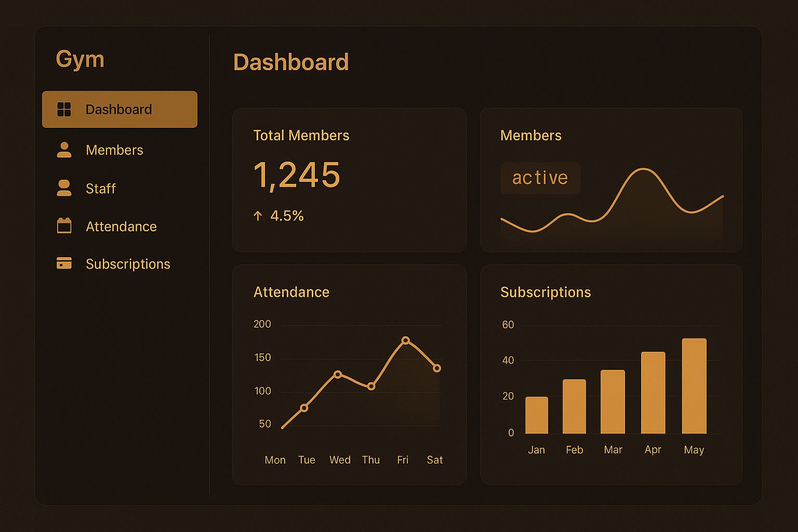This screenshot has height=532, width=798.
Task: Select the highlighted Dashboard menu item
Action: coord(119,110)
